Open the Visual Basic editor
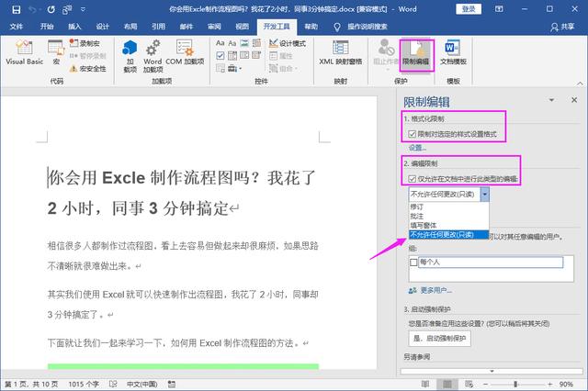 tap(25, 53)
